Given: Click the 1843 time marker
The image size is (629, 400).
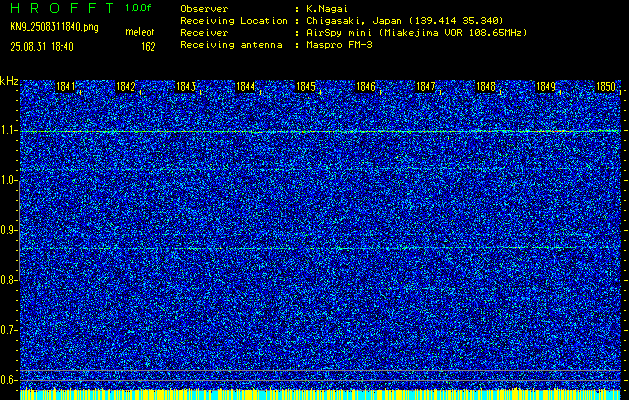Looking at the screenshot, I should click(x=186, y=86).
